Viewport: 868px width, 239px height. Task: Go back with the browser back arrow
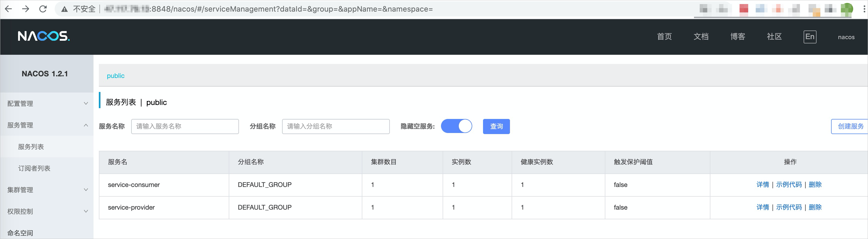[x=9, y=9]
